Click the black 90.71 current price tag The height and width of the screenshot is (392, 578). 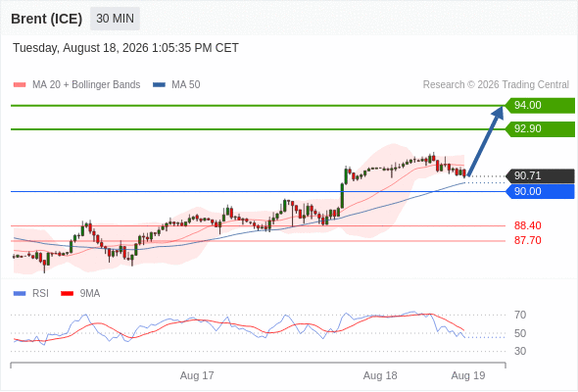[541, 175]
